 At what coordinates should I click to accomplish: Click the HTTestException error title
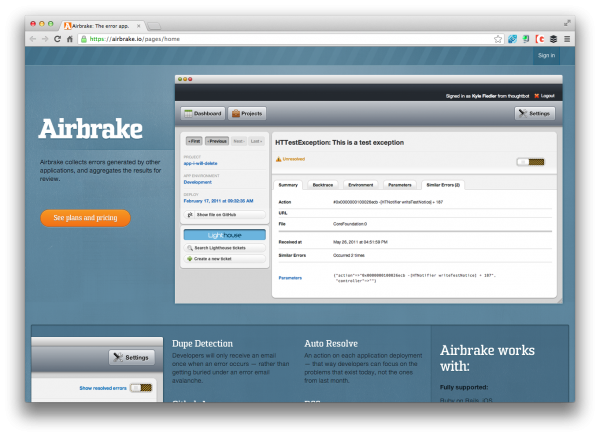tap(339, 142)
